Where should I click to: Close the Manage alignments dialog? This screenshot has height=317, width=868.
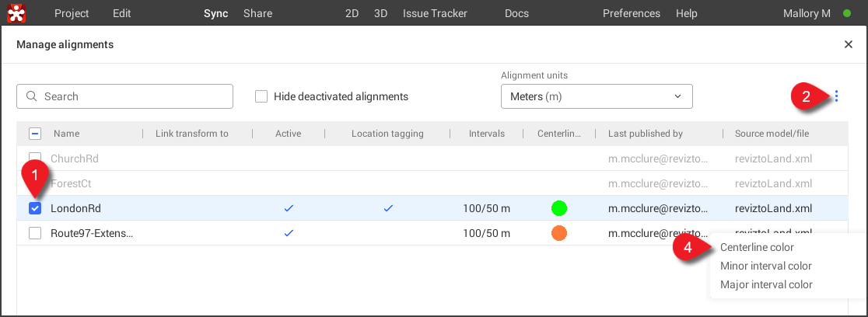click(x=848, y=45)
